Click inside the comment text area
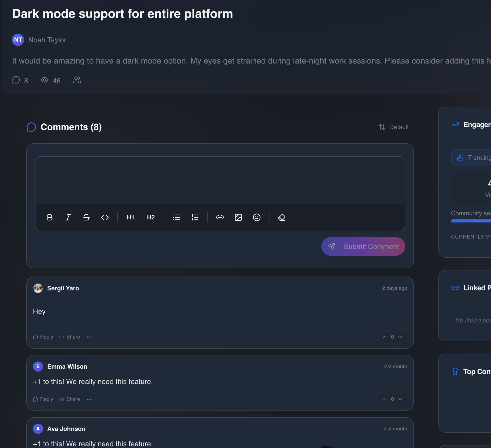Viewport: 491px width, 448px height. (220, 180)
